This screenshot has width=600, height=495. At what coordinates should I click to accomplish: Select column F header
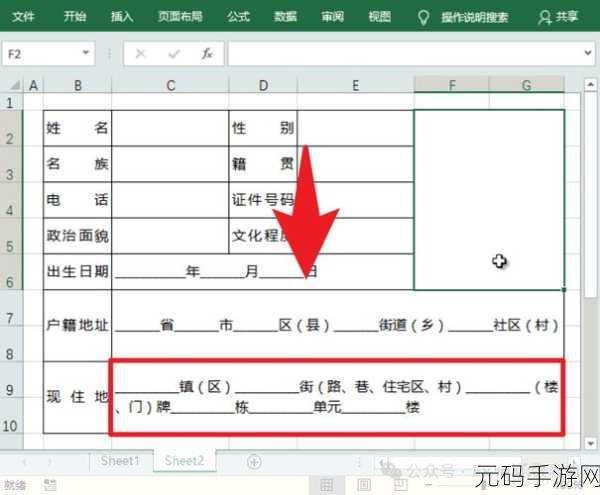tap(452, 85)
